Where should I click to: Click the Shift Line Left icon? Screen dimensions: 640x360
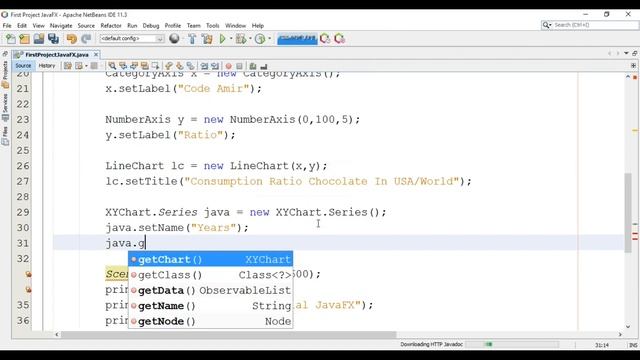click(x=204, y=66)
